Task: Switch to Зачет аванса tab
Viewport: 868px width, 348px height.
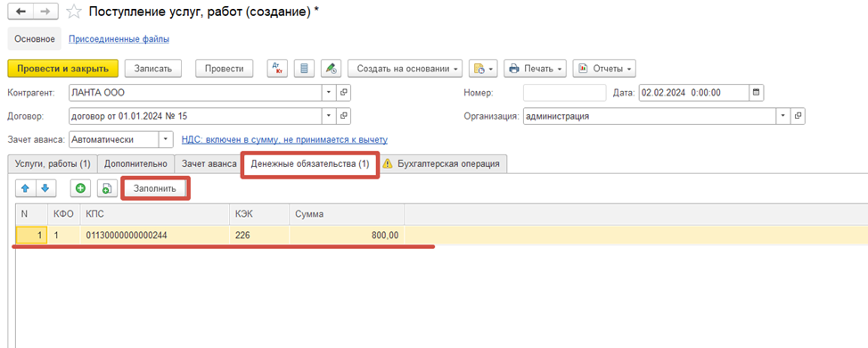Action: coord(209,163)
